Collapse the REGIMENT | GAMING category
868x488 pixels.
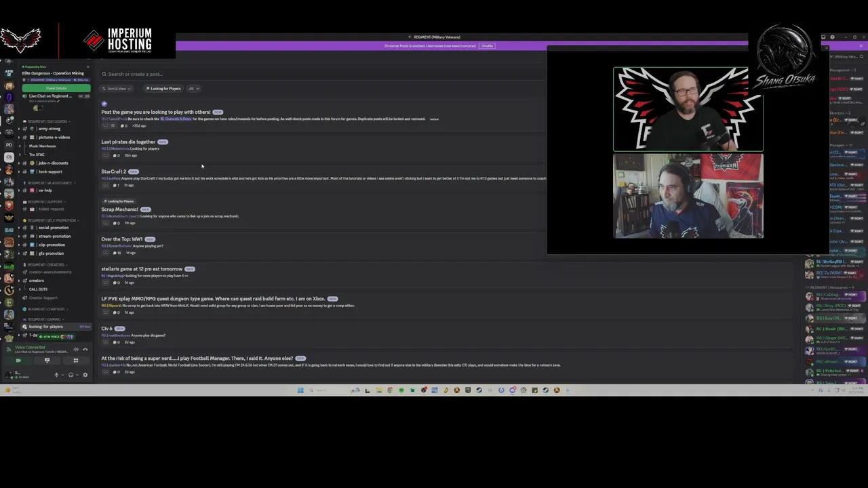[x=44, y=319]
